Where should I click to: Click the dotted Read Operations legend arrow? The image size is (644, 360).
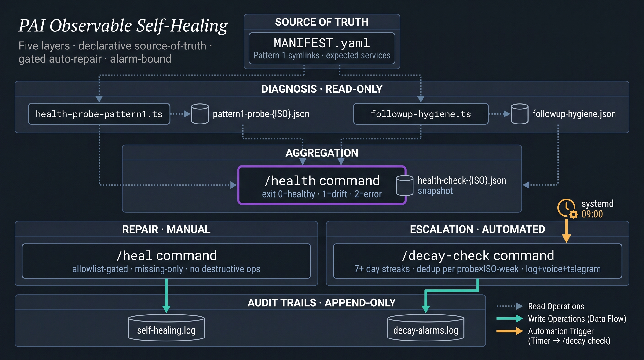tap(509, 306)
